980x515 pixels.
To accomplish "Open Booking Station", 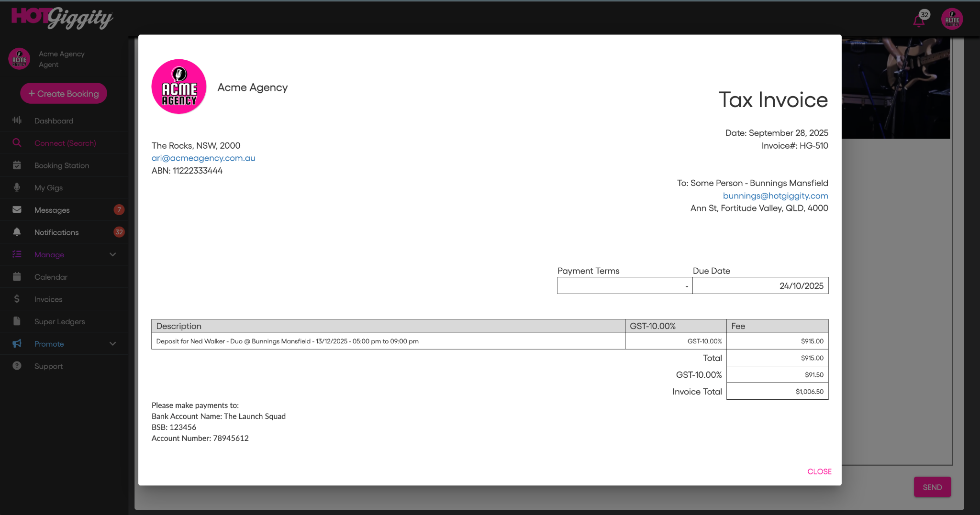I will click(x=64, y=165).
